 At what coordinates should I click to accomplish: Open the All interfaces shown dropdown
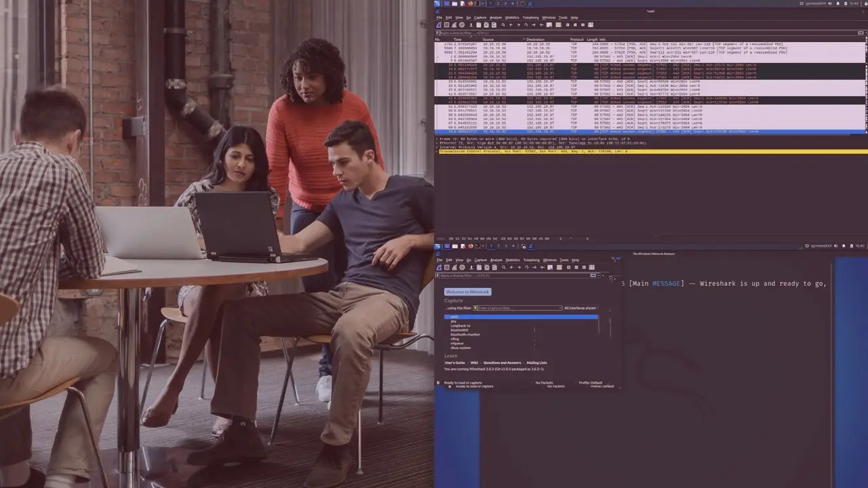click(580, 308)
